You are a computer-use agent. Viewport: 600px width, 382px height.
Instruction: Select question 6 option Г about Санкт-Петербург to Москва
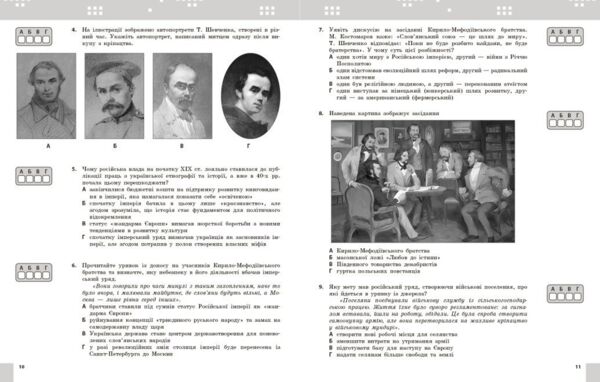point(181,350)
